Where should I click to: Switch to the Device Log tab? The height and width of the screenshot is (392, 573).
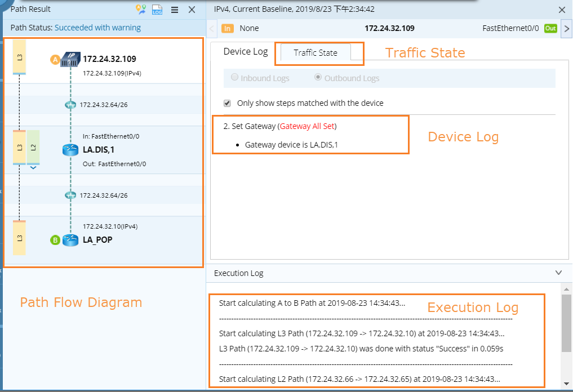pyautogui.click(x=246, y=52)
